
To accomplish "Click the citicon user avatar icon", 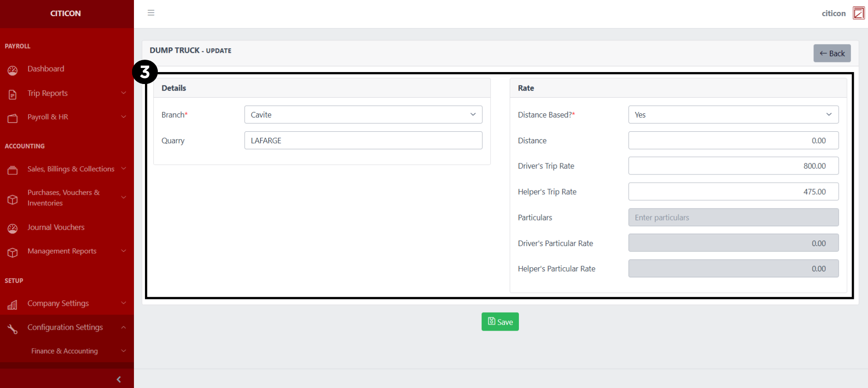I will pos(858,13).
